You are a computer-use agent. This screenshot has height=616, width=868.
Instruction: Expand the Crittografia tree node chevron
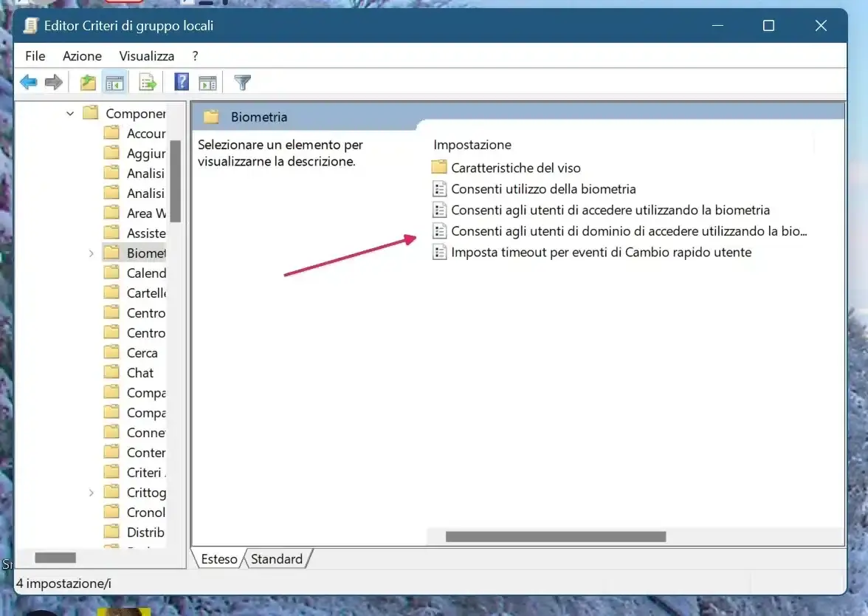coord(92,493)
